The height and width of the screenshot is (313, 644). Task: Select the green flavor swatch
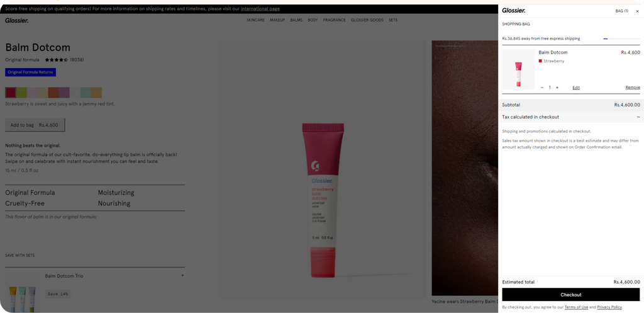(x=21, y=93)
